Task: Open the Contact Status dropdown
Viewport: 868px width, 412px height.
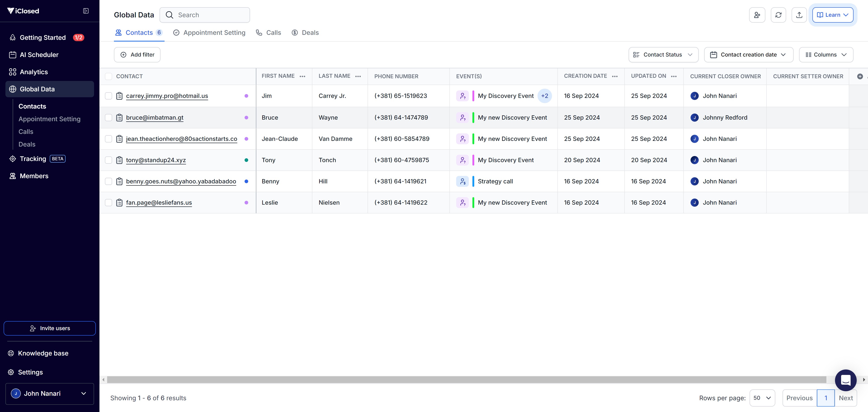Action: coord(663,55)
